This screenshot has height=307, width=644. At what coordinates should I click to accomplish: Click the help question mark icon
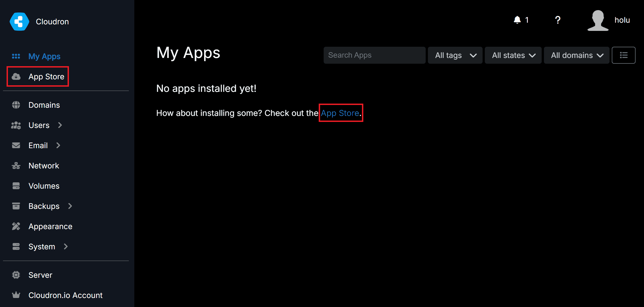tap(558, 20)
